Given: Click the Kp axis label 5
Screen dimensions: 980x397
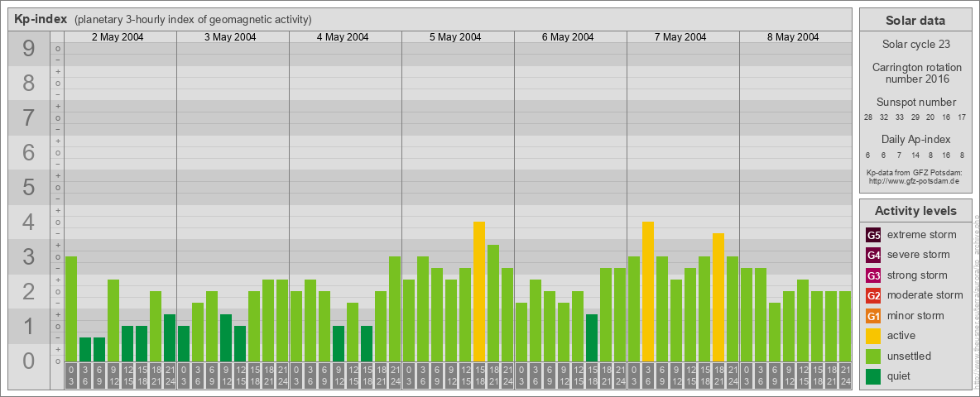Looking at the screenshot, I should pyautogui.click(x=28, y=187).
